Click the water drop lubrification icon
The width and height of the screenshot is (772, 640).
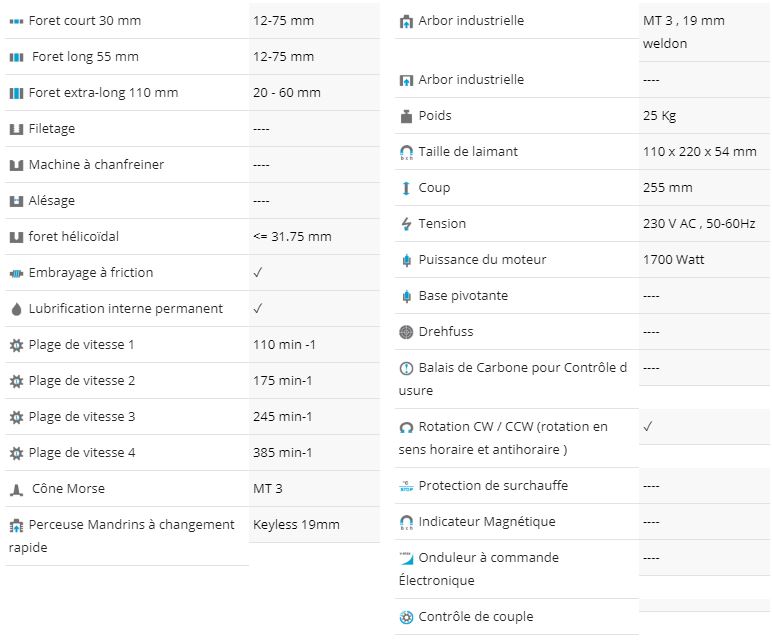pos(16,309)
